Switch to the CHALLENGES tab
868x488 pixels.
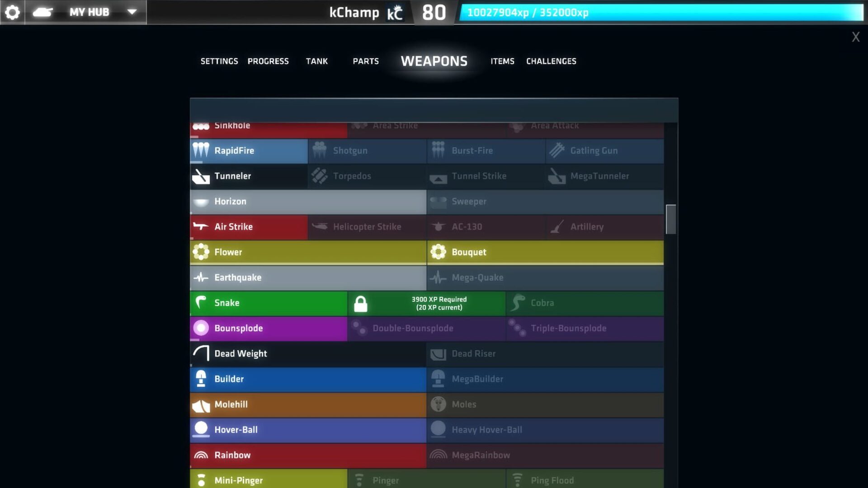coord(551,60)
